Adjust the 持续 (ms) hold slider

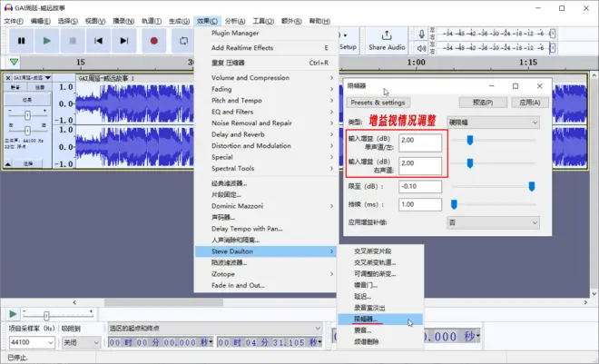[x=454, y=204]
